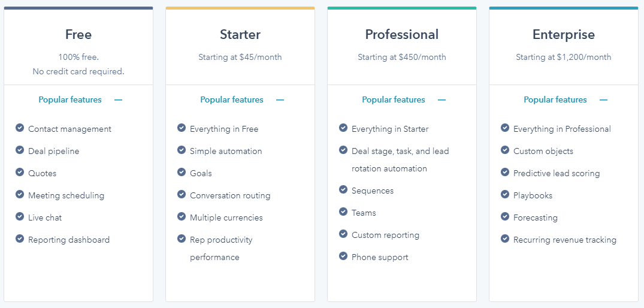Click the checkmark icon next to Quotes
The image size is (644, 308).
[x=20, y=172]
